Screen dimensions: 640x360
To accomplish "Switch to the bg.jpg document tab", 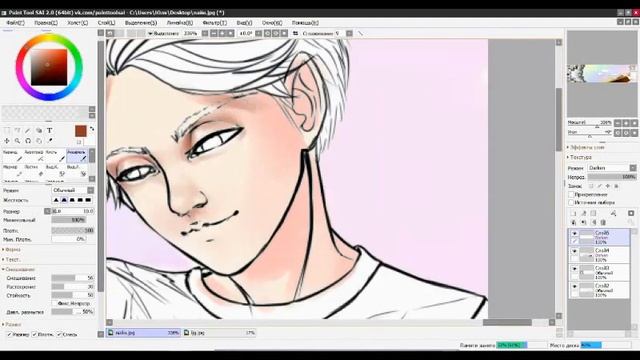I will pos(219,333).
